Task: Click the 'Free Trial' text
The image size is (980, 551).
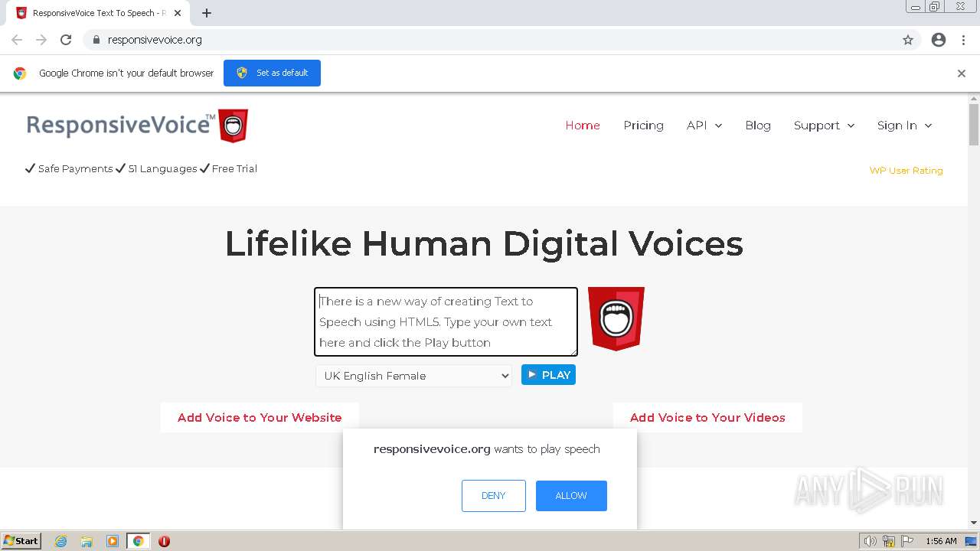Action: click(234, 169)
